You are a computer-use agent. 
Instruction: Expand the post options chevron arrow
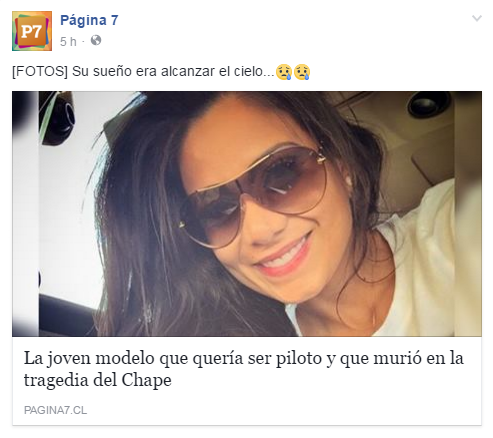click(477, 18)
